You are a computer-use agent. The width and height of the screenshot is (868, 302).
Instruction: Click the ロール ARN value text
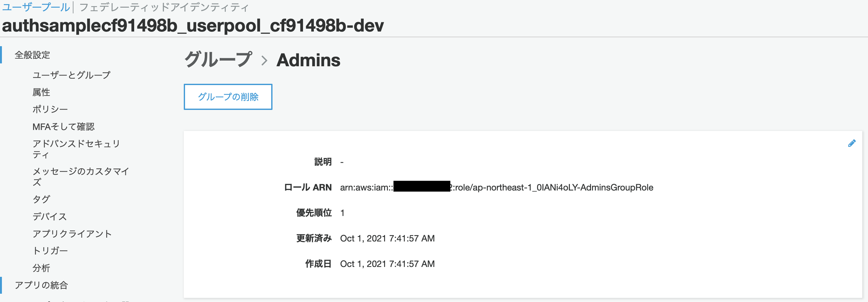point(496,187)
